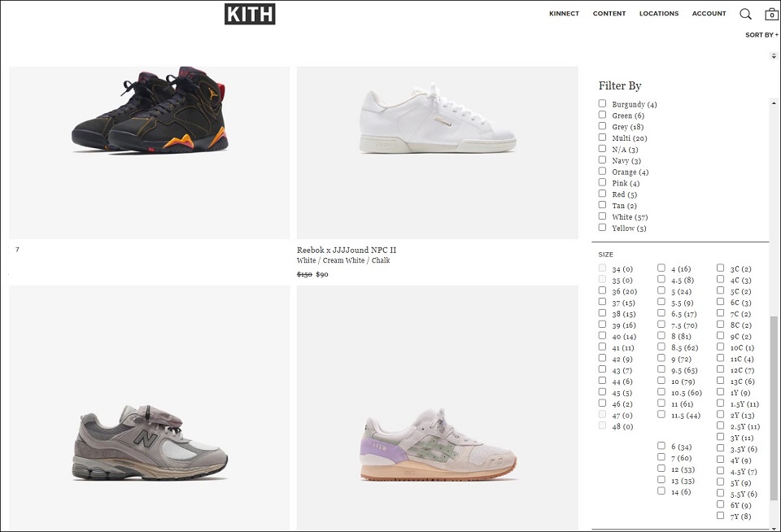The width and height of the screenshot is (781, 532).
Task: Open the CONTENT navigation link
Action: pyautogui.click(x=609, y=14)
